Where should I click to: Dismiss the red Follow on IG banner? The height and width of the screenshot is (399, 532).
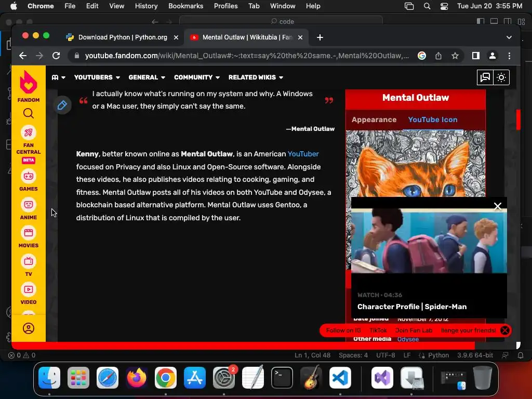pos(505,330)
